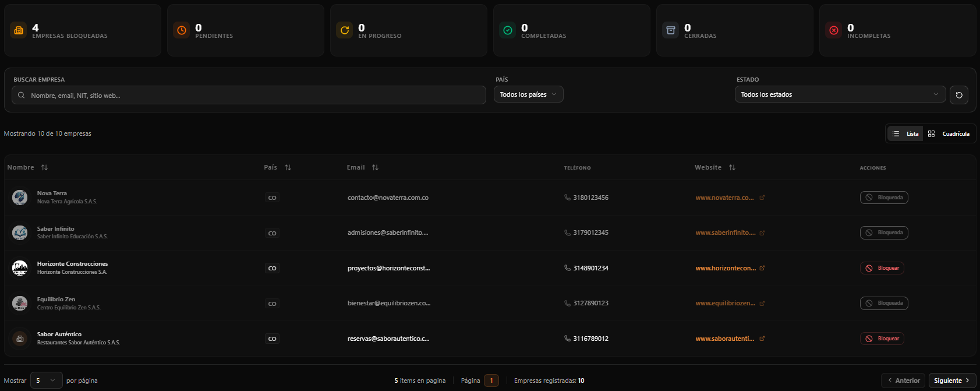This screenshot has height=391, width=980.
Task: Switch to Cuadrícula view
Action: 949,133
